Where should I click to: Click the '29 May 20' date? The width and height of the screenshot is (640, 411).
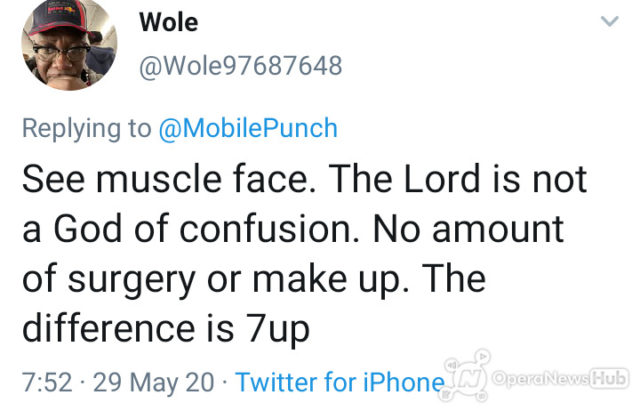tap(157, 381)
